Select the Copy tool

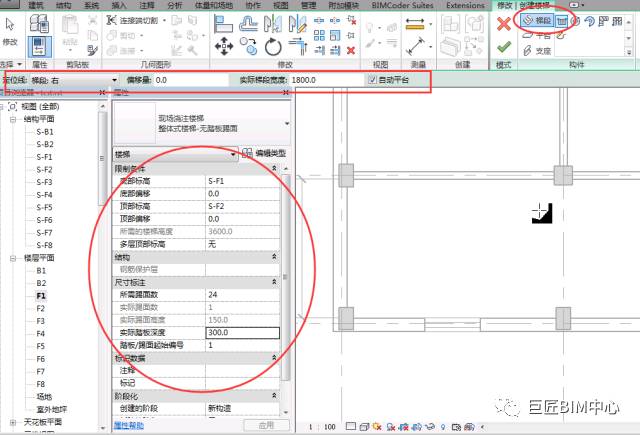[x=248, y=46]
